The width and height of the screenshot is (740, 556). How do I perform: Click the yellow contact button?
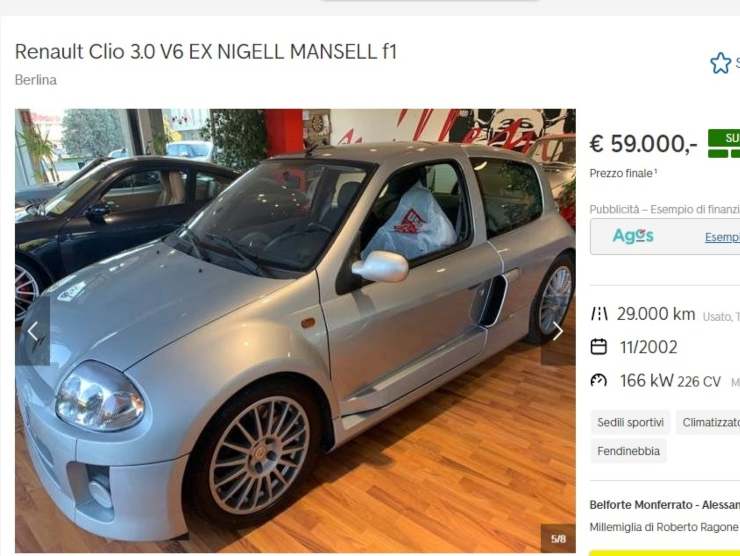tap(664, 553)
